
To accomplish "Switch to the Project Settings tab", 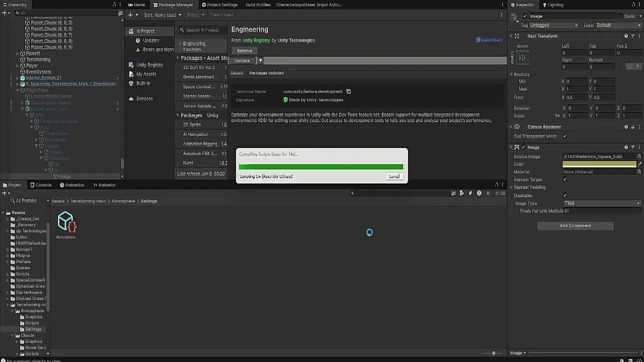I will click(219, 5).
